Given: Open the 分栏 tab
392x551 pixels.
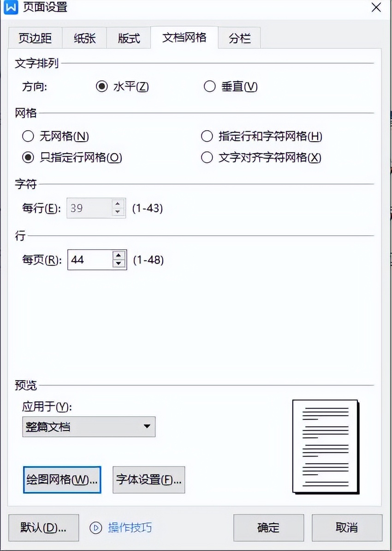Looking at the screenshot, I should pos(239,38).
